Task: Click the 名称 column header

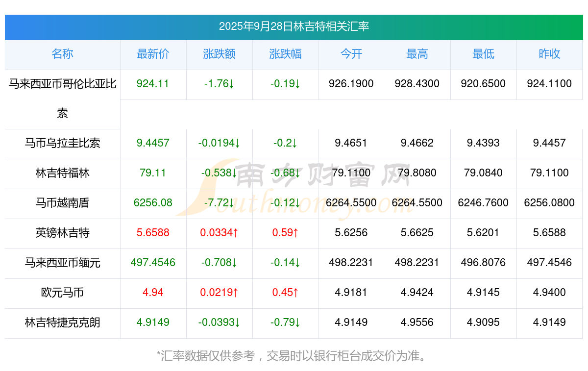Action: point(62,54)
